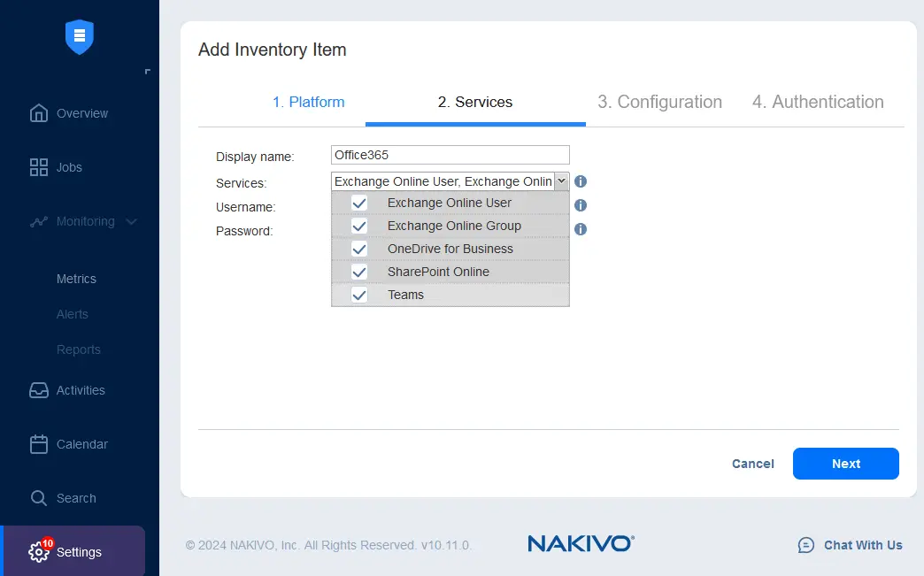Image resolution: width=924 pixels, height=576 pixels.
Task: Click Activities label in sidebar
Action: (x=81, y=390)
